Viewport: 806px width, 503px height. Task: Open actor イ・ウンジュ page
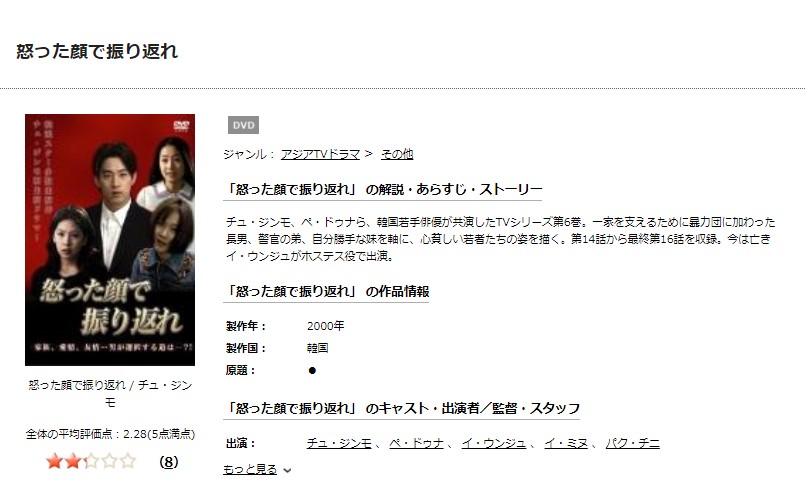pyautogui.click(x=494, y=443)
